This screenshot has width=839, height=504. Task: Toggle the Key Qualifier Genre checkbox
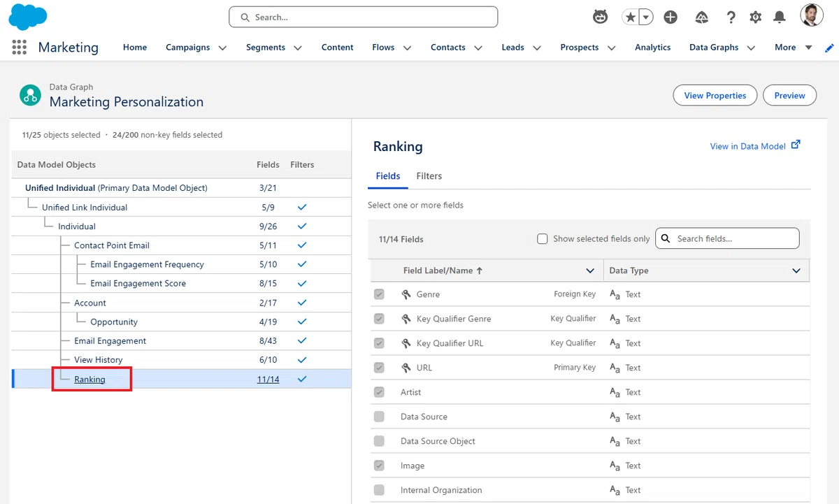(x=379, y=319)
